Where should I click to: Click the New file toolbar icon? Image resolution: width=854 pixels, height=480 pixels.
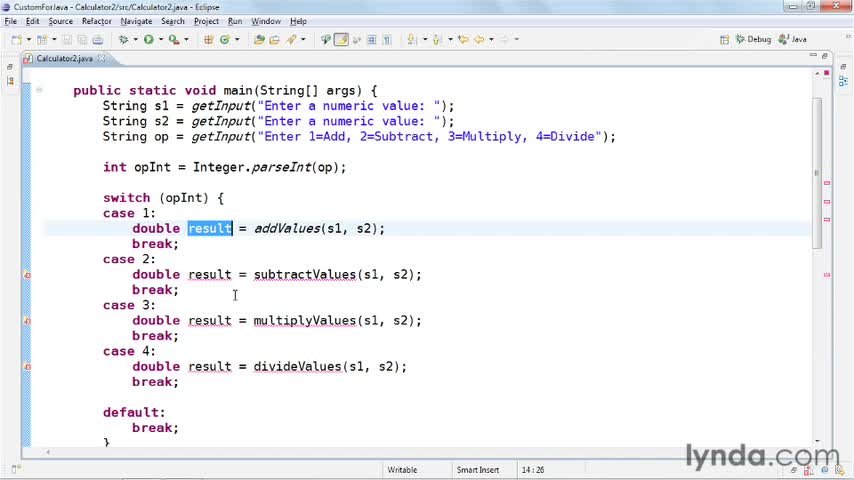click(17, 40)
